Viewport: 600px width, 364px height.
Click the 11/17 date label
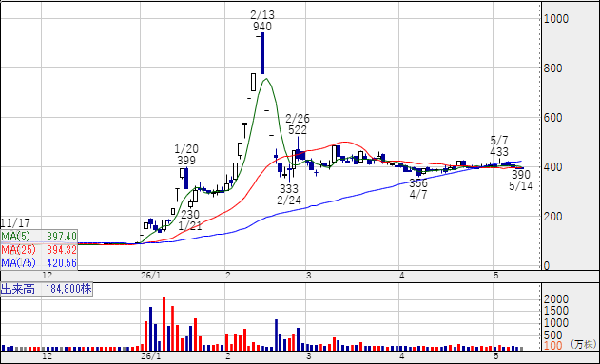tap(15, 223)
